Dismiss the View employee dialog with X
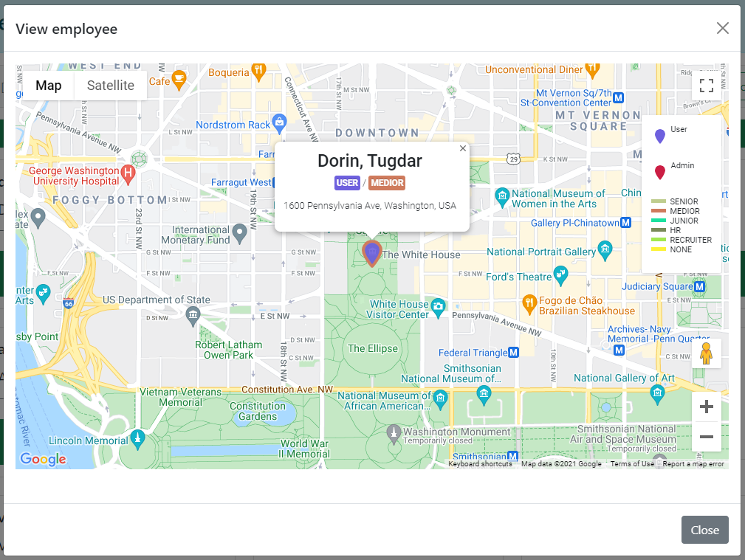Image resolution: width=745 pixels, height=560 pixels. point(722,29)
